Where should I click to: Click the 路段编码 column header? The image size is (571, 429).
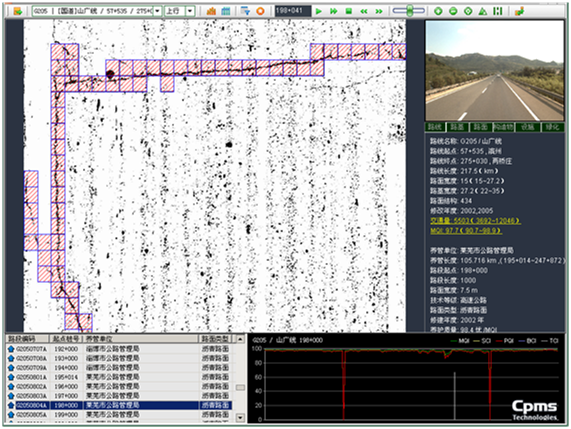tap(28, 339)
